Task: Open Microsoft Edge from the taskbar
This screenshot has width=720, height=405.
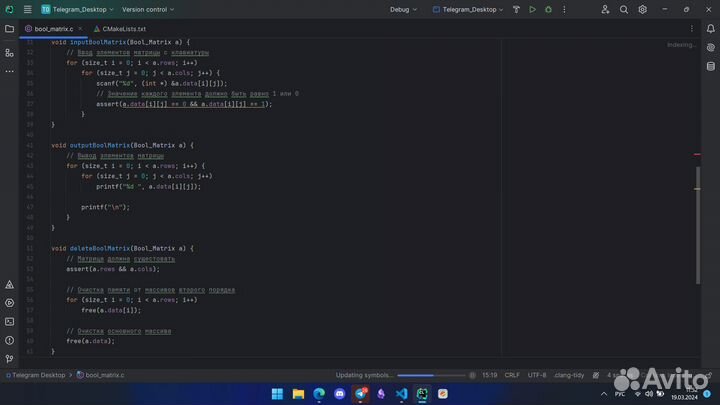Action: pyautogui.click(x=319, y=394)
